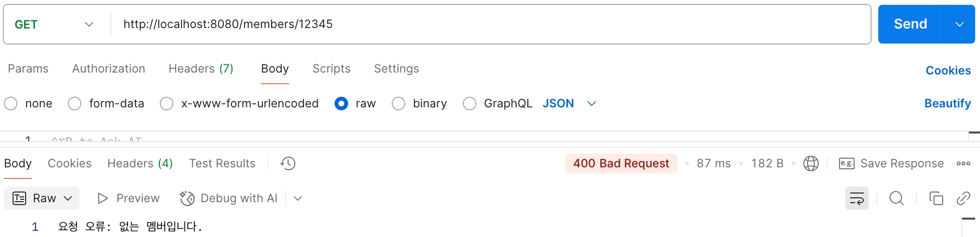Click the network globe icon
This screenshot has height=237, width=980.
pos(811,163)
